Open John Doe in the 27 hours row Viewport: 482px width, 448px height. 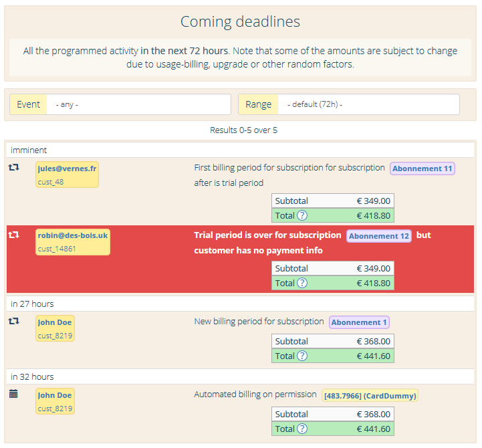pyautogui.click(x=55, y=322)
